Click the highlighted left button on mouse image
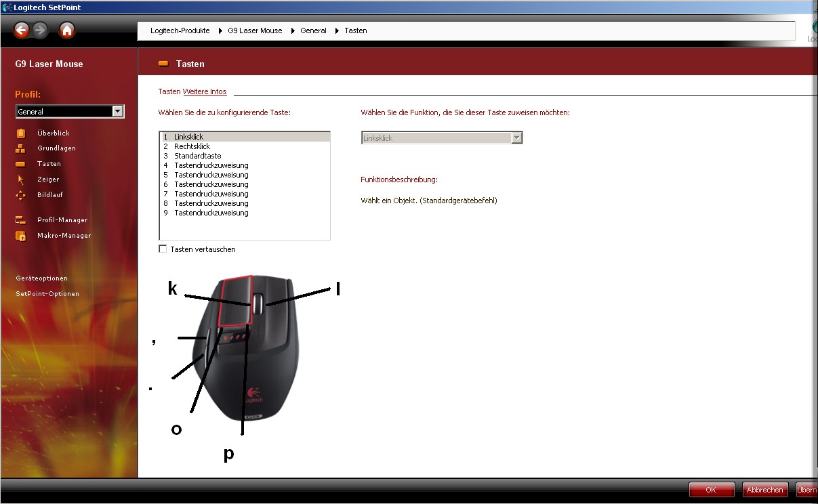818x504 pixels. pyautogui.click(x=235, y=300)
